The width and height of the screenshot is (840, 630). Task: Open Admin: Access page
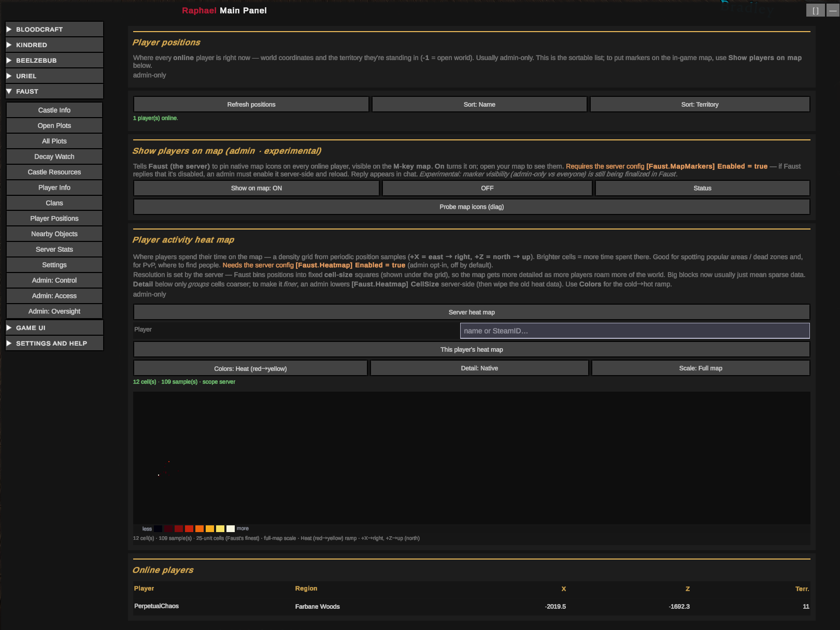point(54,296)
